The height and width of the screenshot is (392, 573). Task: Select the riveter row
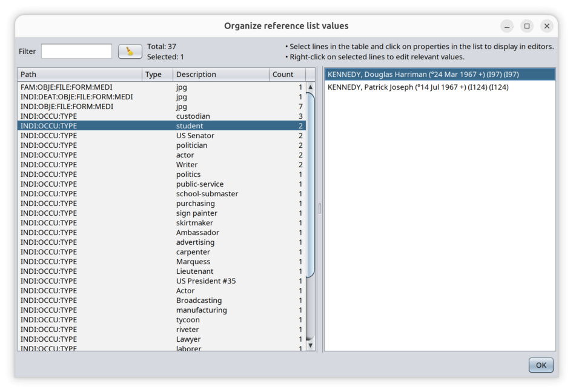(162, 330)
